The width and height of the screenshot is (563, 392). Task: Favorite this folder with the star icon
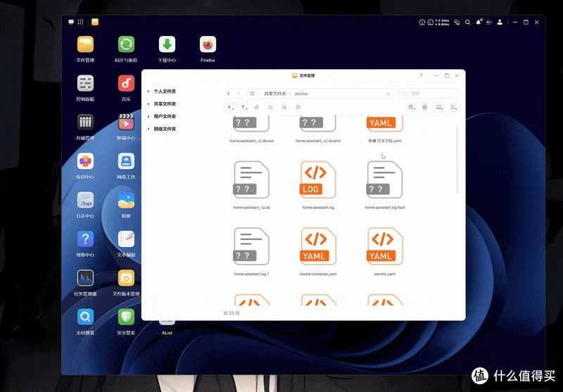click(388, 94)
